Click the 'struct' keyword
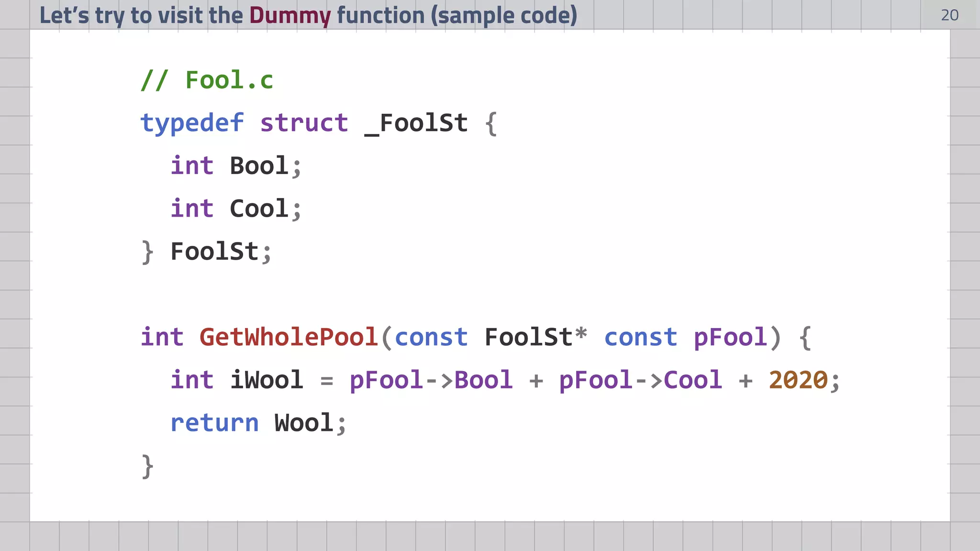 tap(304, 123)
